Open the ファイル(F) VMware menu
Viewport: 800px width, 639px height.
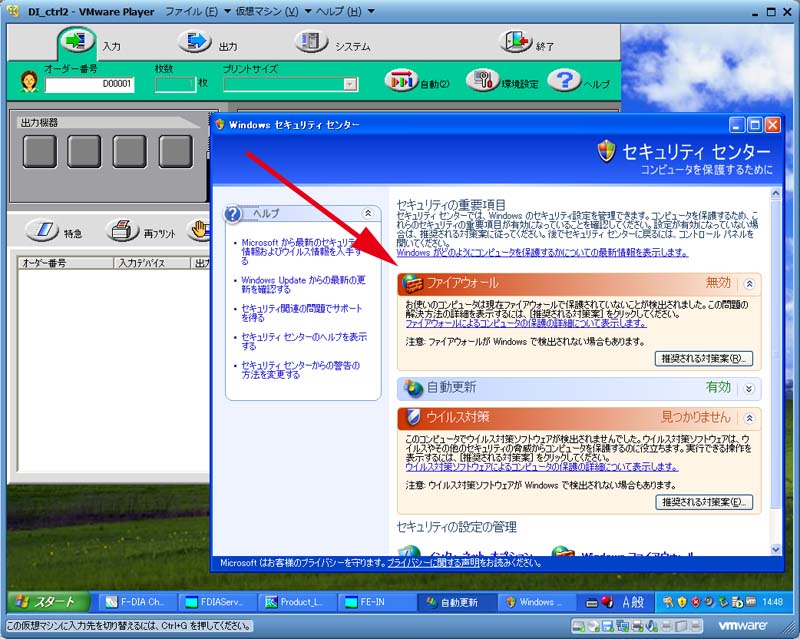191,11
